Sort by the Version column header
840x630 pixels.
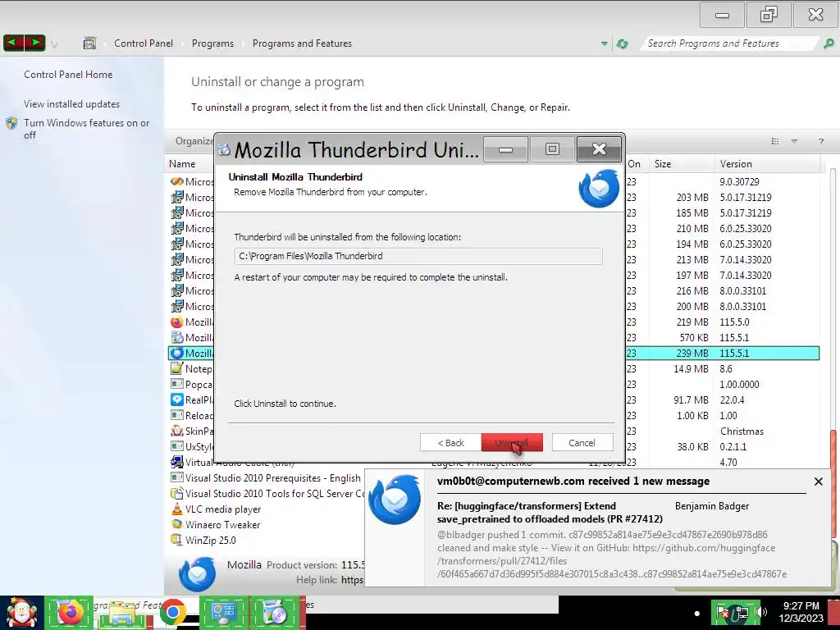pyautogui.click(x=767, y=164)
